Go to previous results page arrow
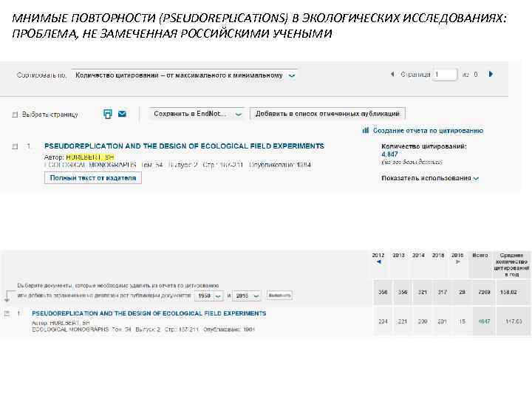 (x=392, y=74)
